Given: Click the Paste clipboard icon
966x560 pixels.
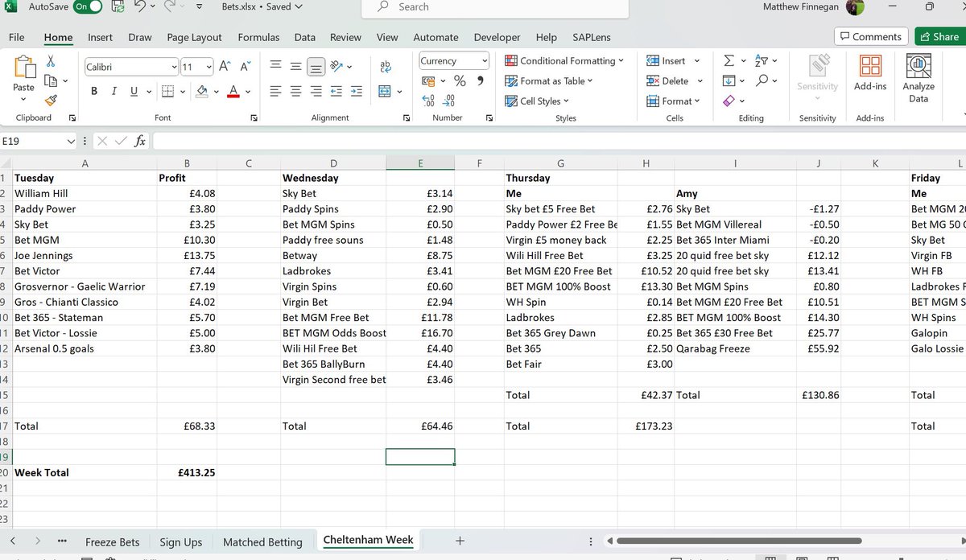Looking at the screenshot, I should (24, 68).
